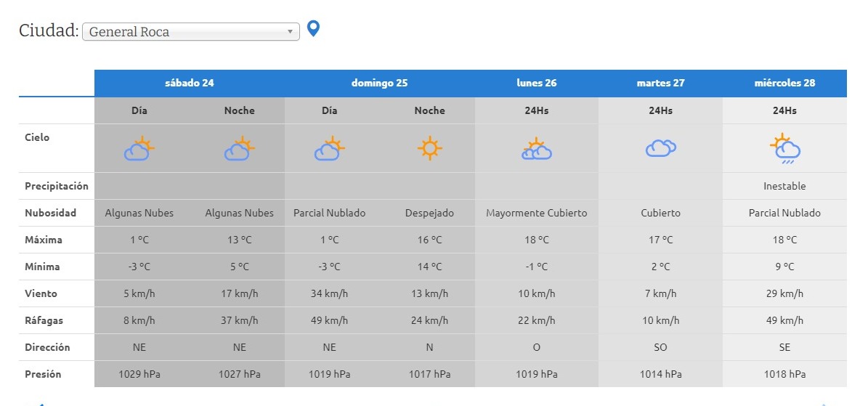Click the overcast cloud icon for martes 27
The width and height of the screenshot is (868, 406).
tap(660, 148)
